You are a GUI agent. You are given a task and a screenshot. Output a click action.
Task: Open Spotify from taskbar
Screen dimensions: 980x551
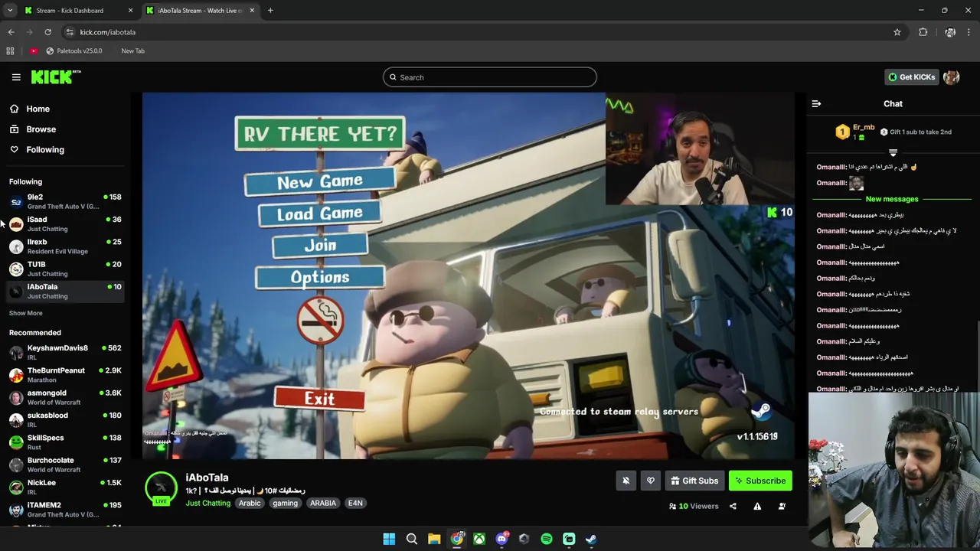547,539
